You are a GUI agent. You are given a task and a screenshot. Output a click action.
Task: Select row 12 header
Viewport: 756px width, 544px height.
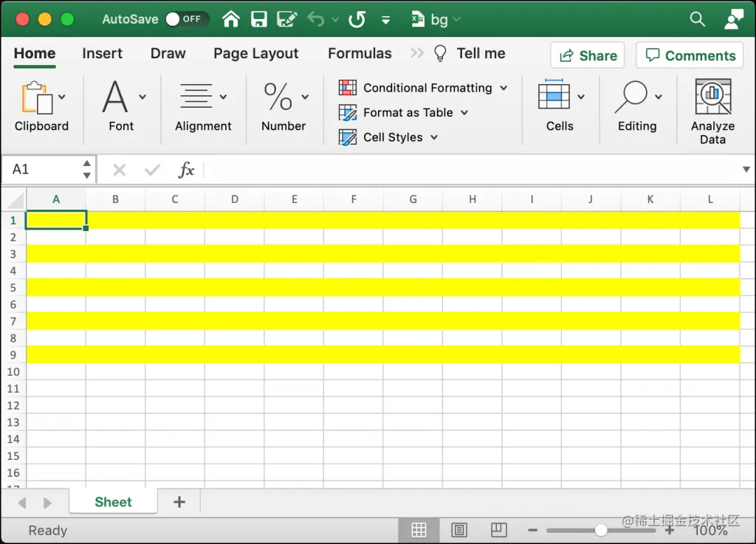pyautogui.click(x=13, y=406)
